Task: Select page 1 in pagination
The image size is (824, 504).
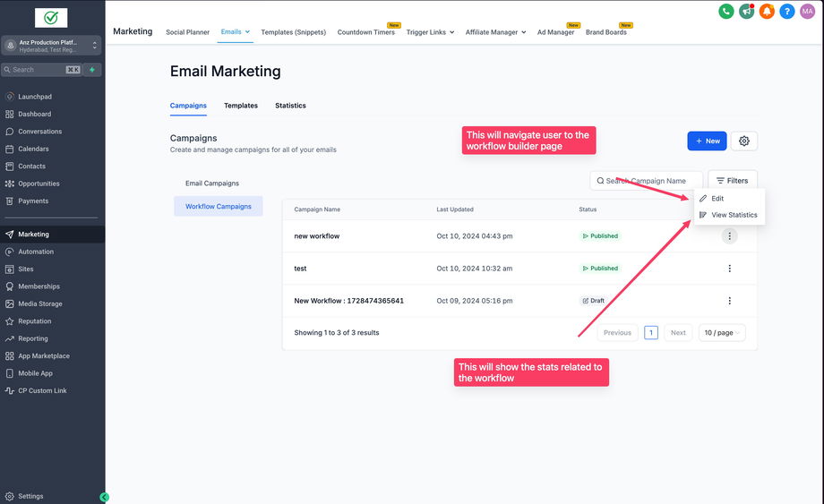Action: 651,332
